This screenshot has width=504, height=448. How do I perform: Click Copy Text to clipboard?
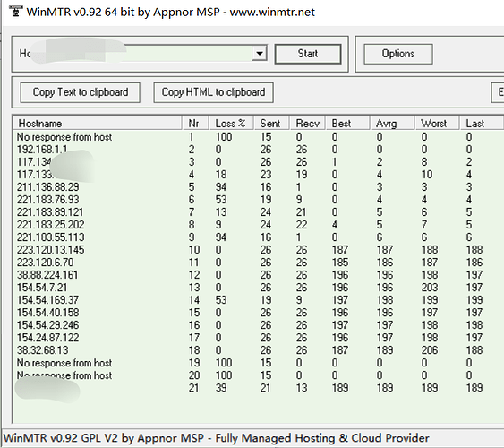(x=81, y=92)
